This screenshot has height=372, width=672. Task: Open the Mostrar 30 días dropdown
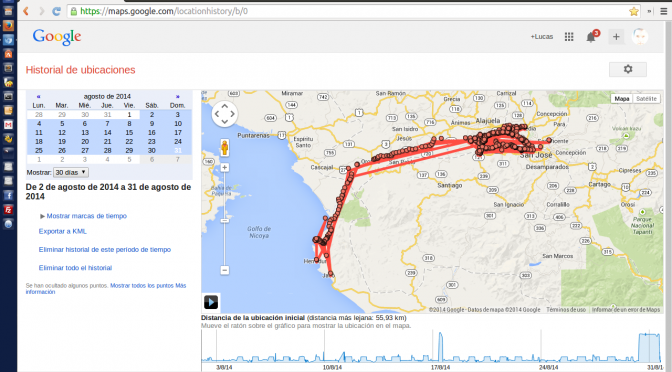(71, 172)
